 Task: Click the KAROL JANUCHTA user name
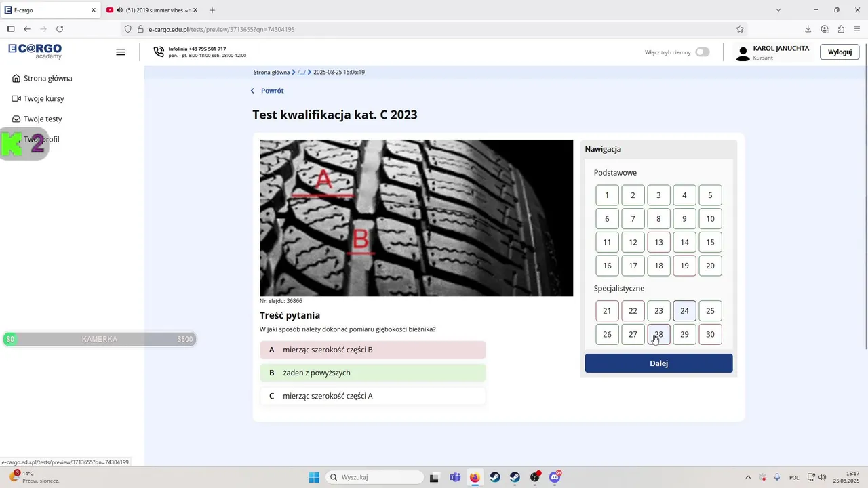(781, 49)
